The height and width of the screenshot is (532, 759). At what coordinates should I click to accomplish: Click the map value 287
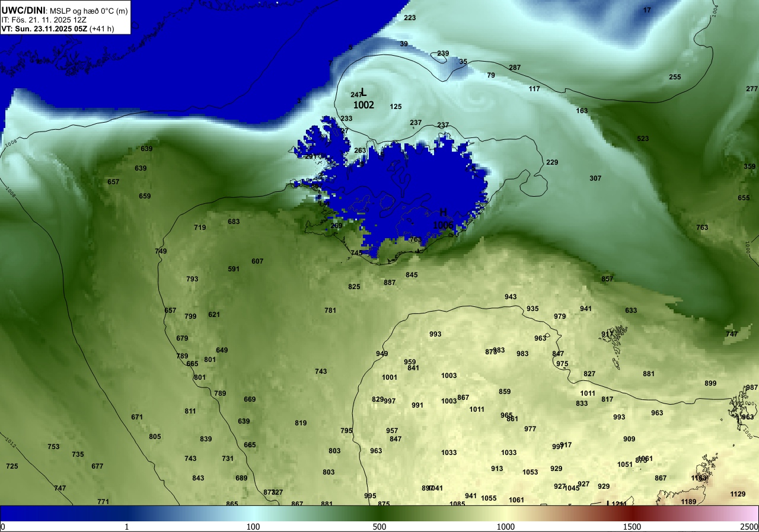pyautogui.click(x=515, y=68)
